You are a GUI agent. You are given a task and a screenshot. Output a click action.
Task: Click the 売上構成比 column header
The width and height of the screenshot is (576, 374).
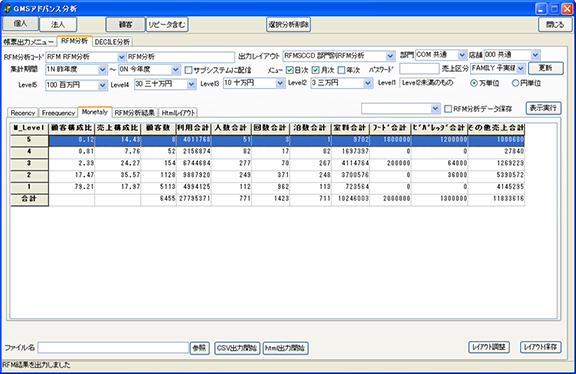pyautogui.click(x=117, y=128)
